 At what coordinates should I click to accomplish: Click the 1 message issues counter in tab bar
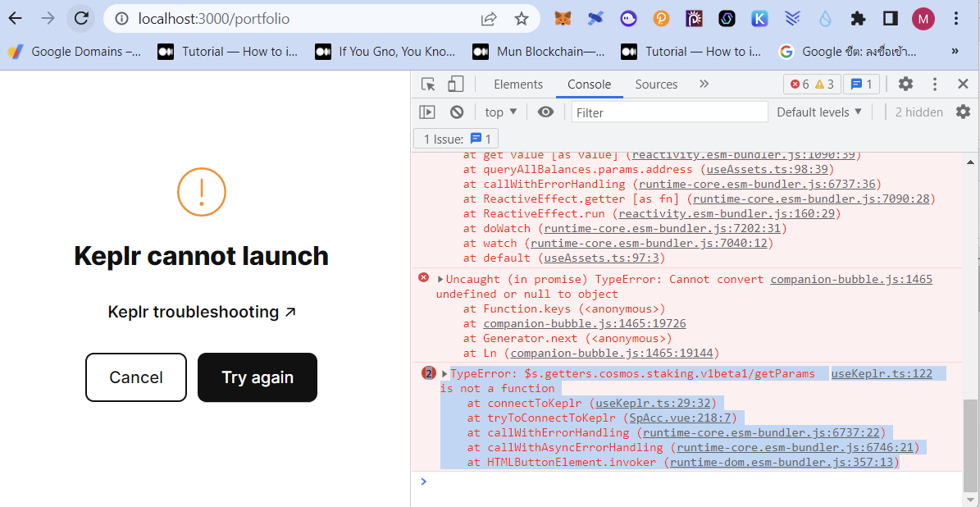point(861,84)
